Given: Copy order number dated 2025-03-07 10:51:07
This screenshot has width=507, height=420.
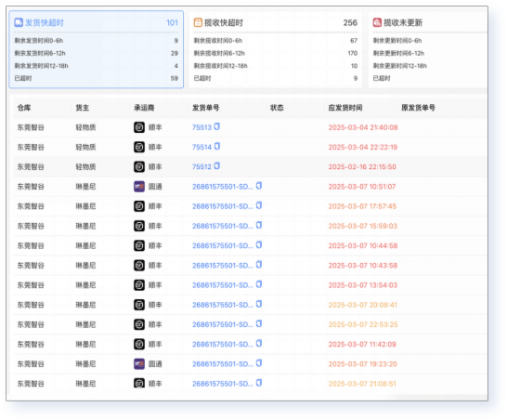Looking at the screenshot, I should coord(259,186).
